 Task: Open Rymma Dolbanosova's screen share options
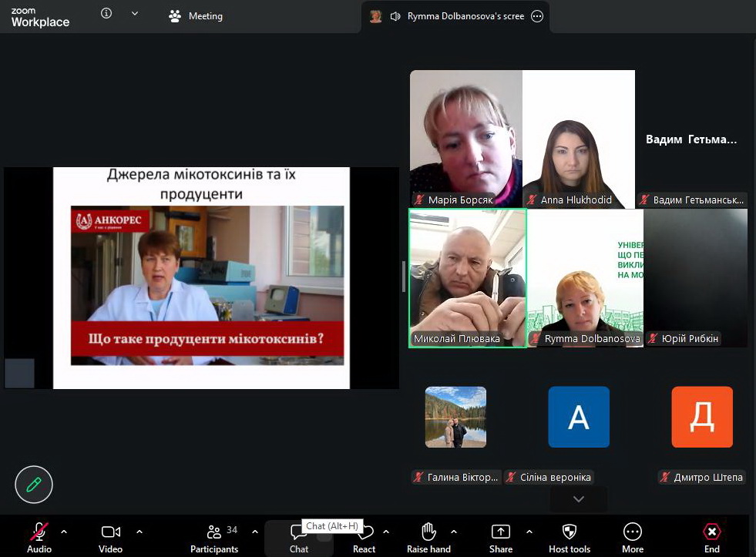click(x=537, y=16)
